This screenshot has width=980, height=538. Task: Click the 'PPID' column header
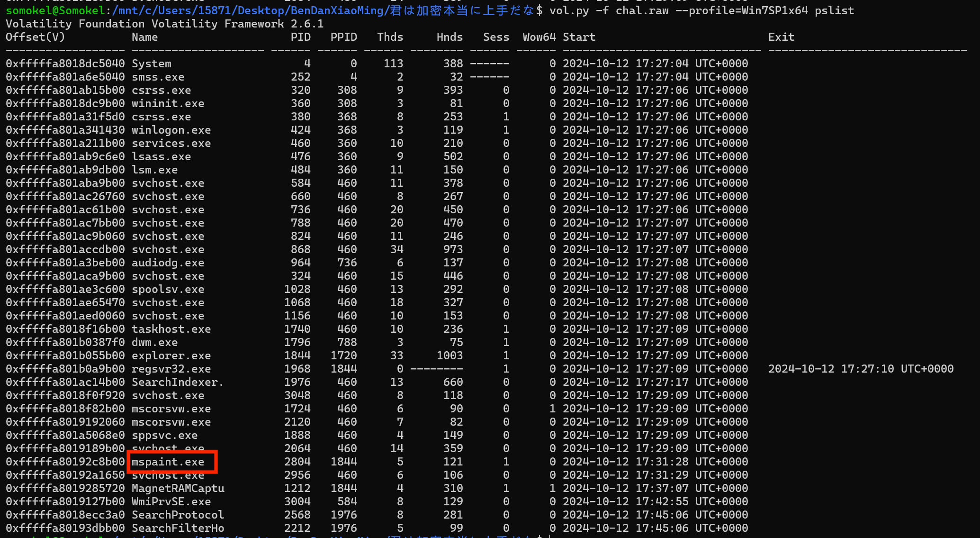click(344, 37)
